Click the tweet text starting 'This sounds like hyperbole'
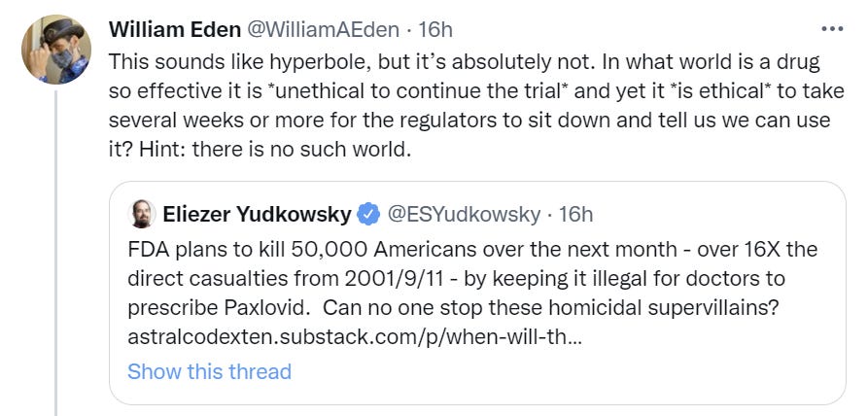The height and width of the screenshot is (416, 868). pos(292,62)
